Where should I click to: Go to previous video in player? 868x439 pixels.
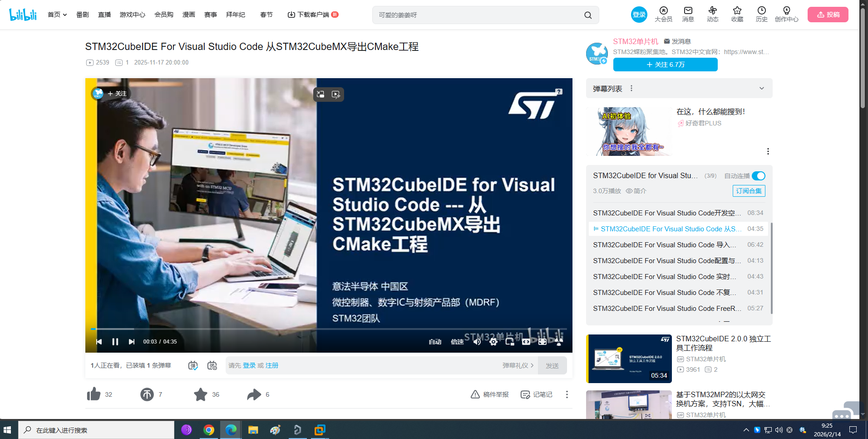point(99,342)
